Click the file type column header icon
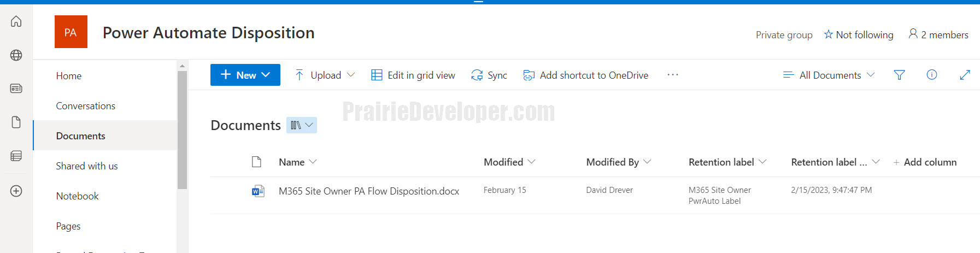980x253 pixels. (x=256, y=162)
